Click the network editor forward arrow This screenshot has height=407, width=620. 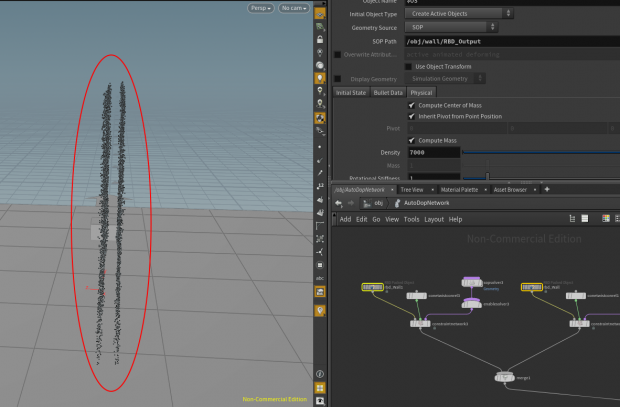pos(351,203)
